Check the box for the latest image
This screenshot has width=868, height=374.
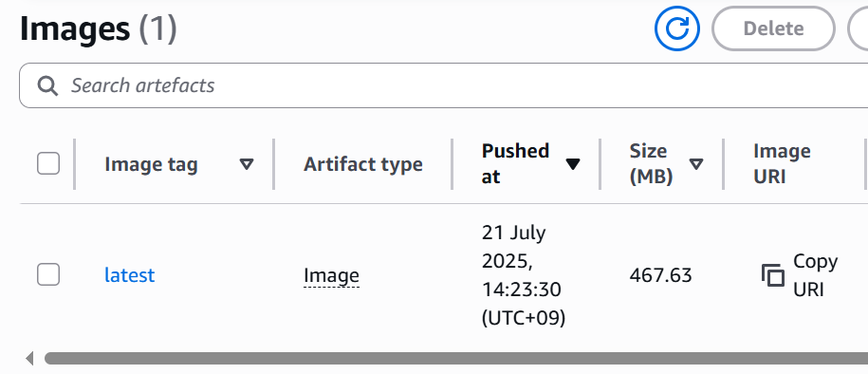pos(48,275)
